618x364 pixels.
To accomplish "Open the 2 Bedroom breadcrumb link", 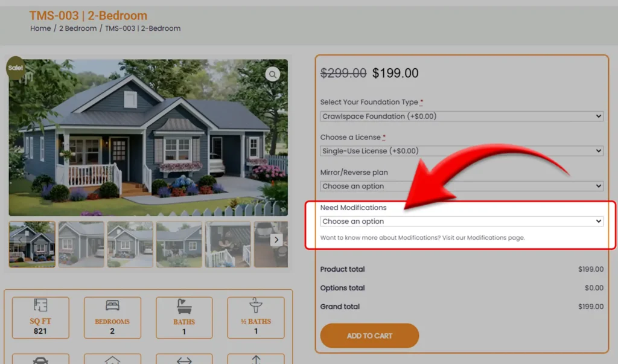I will click(x=78, y=28).
